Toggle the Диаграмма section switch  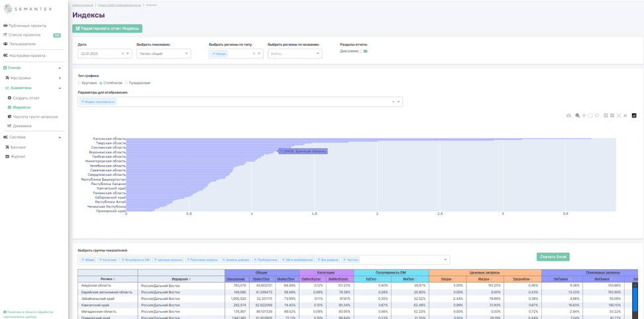coord(364,51)
